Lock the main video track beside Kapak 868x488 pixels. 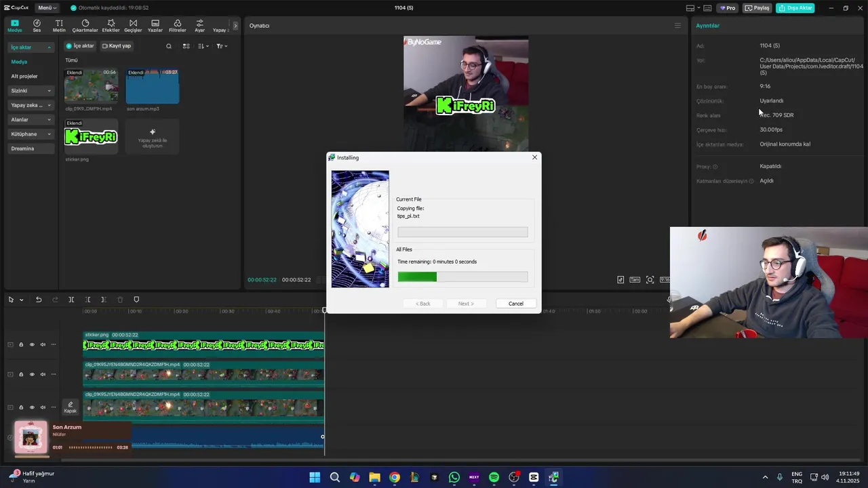tap(21, 407)
